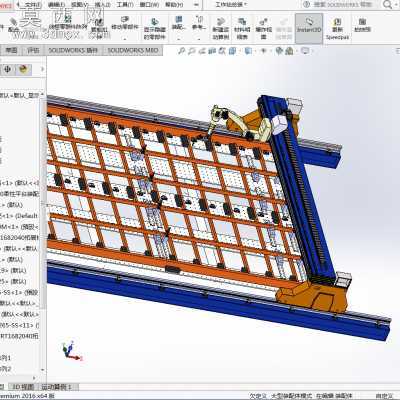
Task: Open the 插入(I) menu
Action: [x=102, y=4]
